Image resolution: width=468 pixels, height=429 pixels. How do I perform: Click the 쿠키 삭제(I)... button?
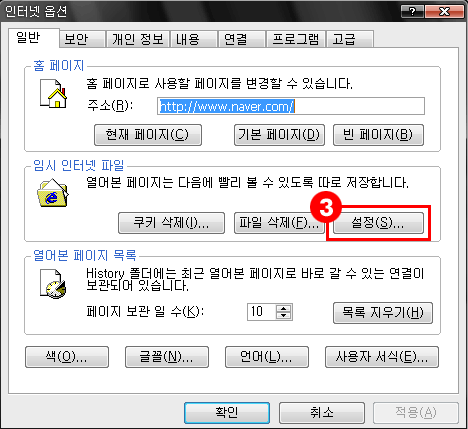point(171,223)
